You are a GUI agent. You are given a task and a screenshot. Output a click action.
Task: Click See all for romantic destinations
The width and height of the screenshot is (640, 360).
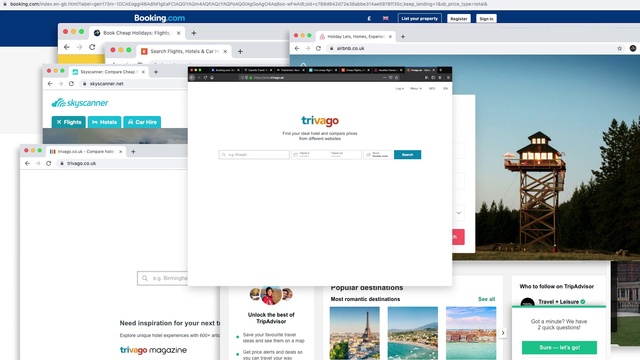pos(487,299)
